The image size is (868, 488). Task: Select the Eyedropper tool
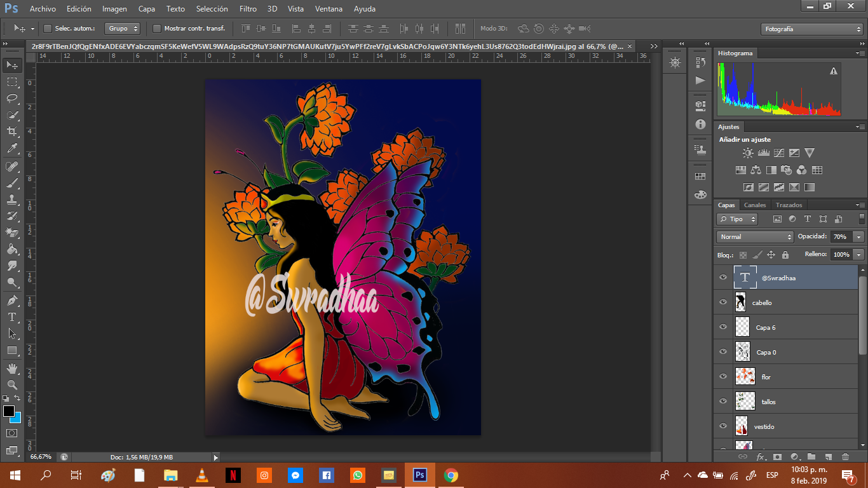click(x=12, y=149)
